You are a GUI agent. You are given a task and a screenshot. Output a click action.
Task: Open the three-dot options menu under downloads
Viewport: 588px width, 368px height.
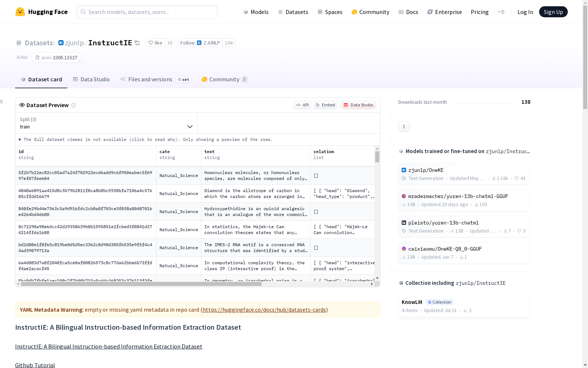click(x=404, y=127)
